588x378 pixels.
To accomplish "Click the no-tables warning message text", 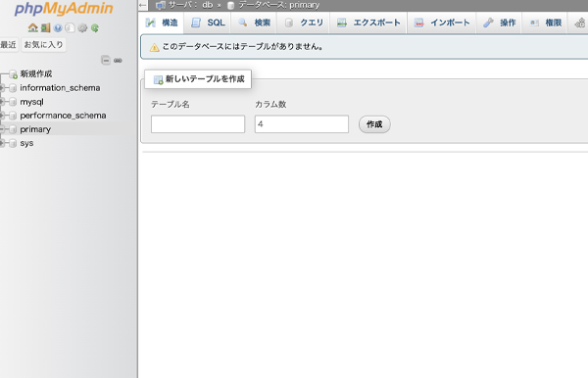I will pyautogui.click(x=242, y=47).
